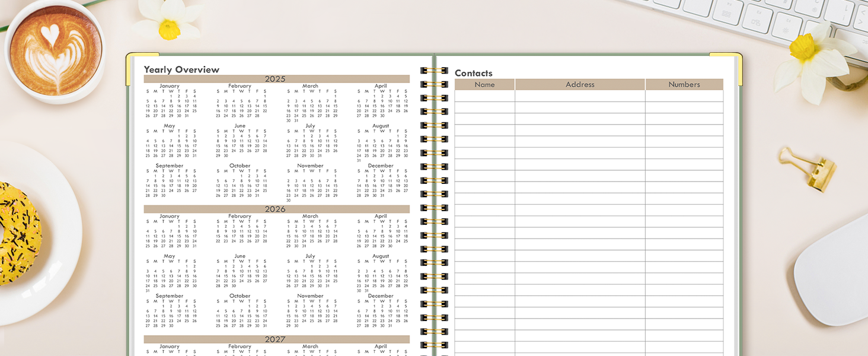This screenshot has height=356, width=868.
Task: Click the first empty Numbers cell in Contacts
Action: (x=684, y=96)
